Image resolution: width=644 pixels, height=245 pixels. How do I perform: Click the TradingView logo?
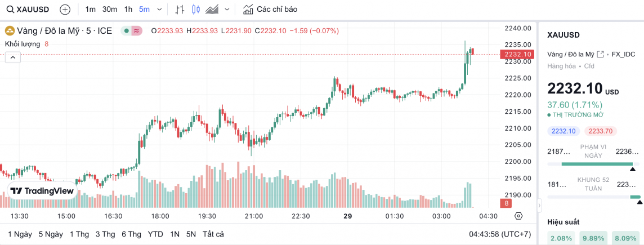tap(42, 191)
